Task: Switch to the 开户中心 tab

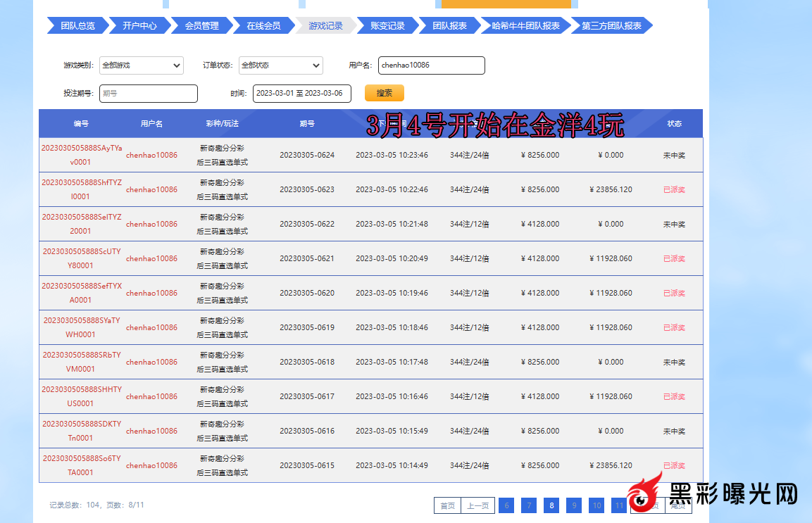Action: click(139, 26)
